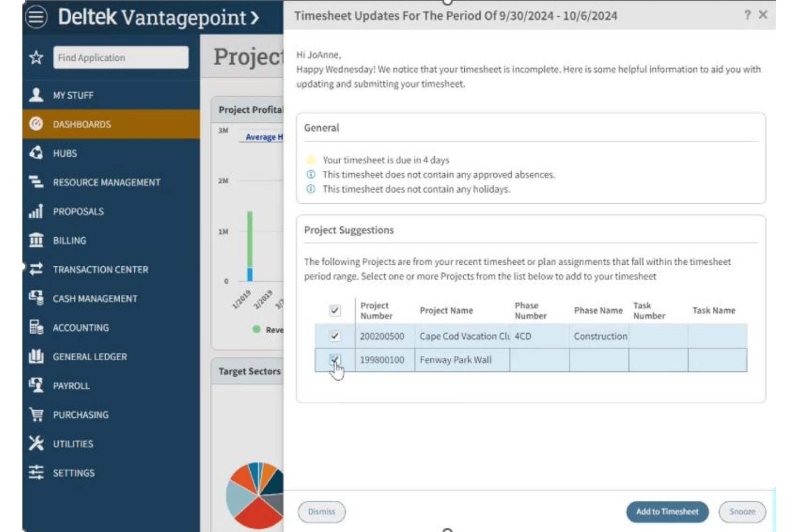Toggle the select-all projects header checkbox

[335, 310]
